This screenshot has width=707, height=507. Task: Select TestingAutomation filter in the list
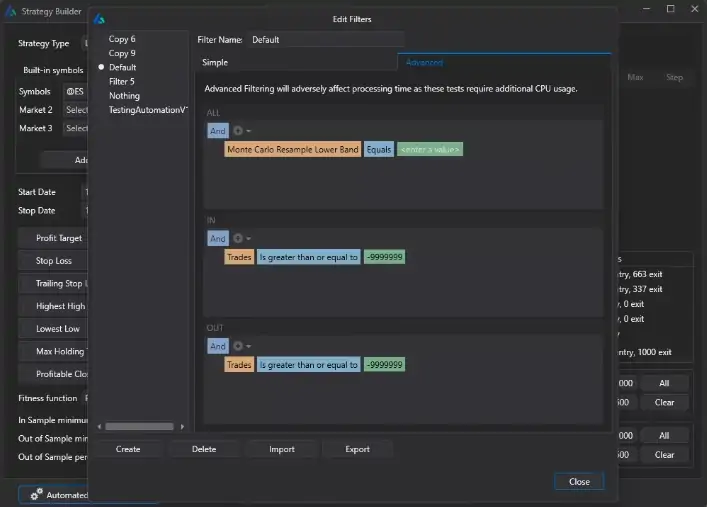[x=147, y=110]
